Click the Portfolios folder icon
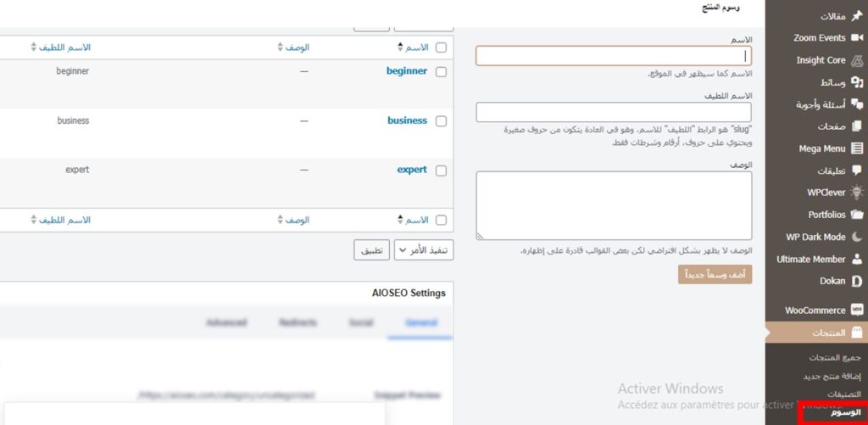868x425 pixels. click(x=857, y=215)
